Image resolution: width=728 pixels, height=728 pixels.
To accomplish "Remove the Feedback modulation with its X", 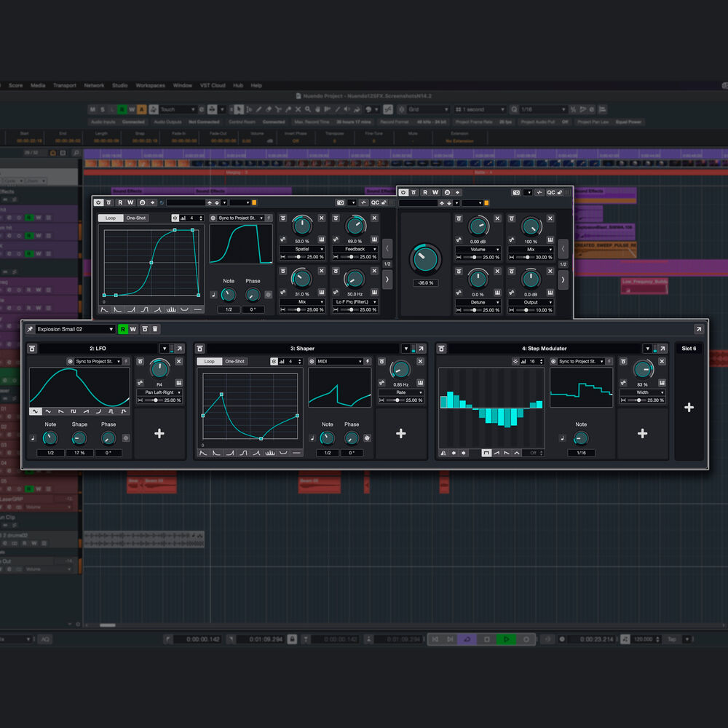I will point(373,218).
